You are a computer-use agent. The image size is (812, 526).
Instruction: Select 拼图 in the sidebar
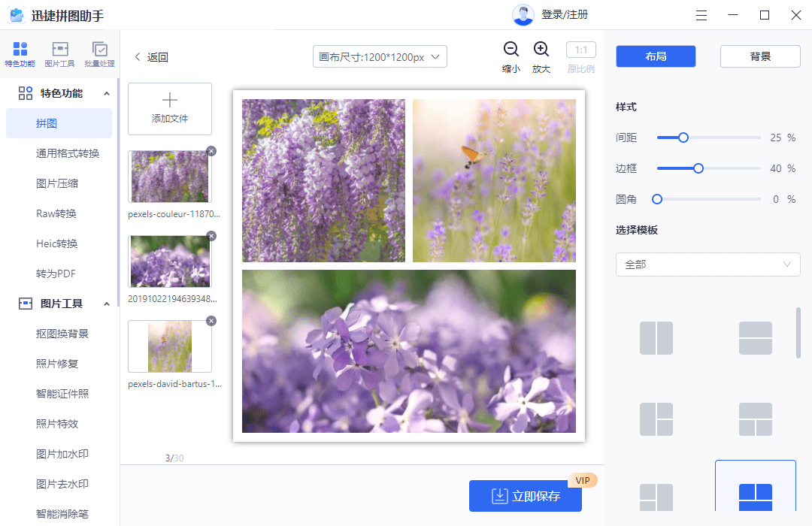pos(59,123)
